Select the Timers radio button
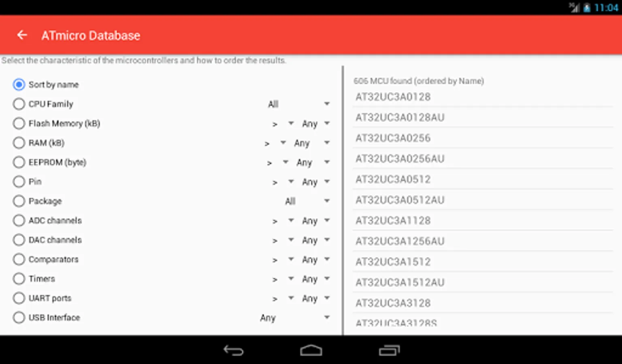Image resolution: width=622 pixels, height=364 pixels. (19, 279)
